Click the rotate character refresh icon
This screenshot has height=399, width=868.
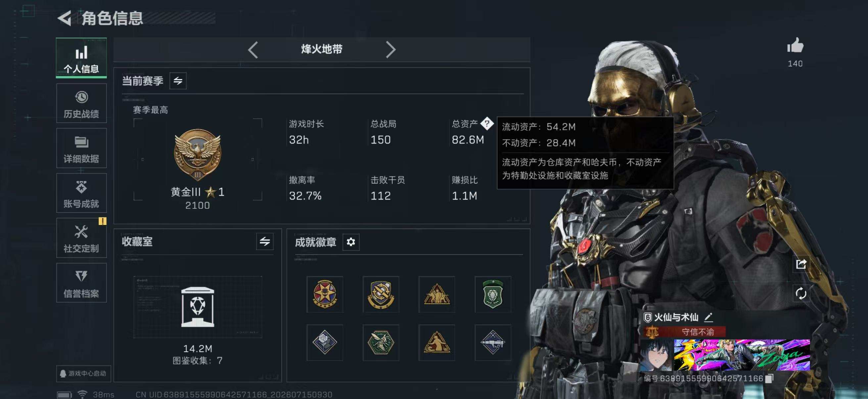pyautogui.click(x=800, y=293)
